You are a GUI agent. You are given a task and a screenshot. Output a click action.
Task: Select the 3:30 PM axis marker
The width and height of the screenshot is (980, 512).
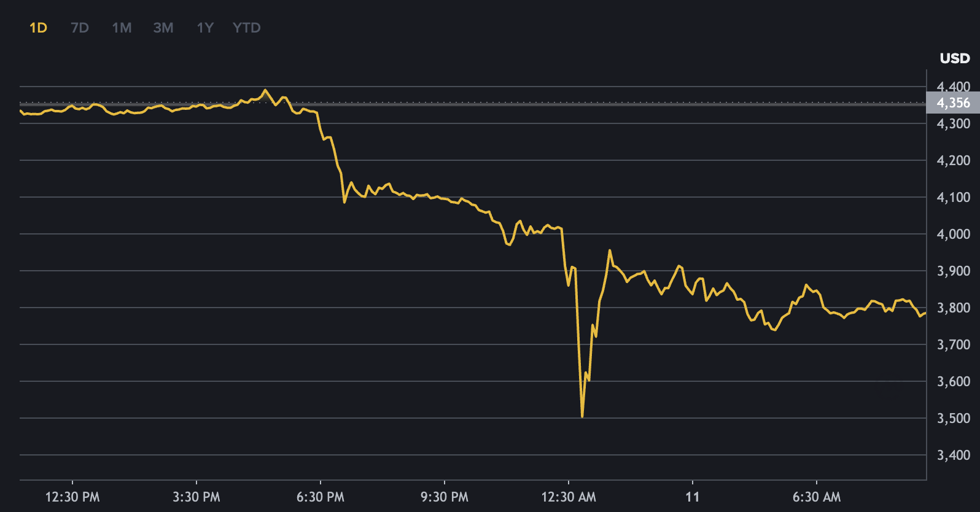coord(196,497)
